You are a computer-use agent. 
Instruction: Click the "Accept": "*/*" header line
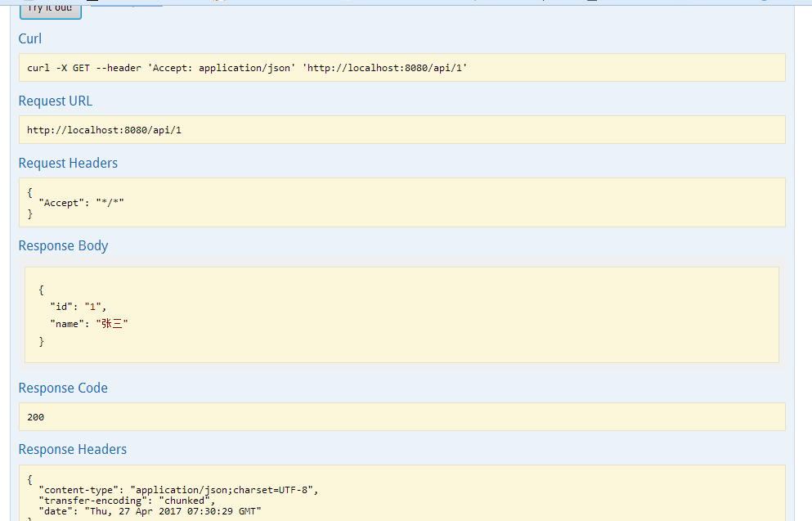81,203
